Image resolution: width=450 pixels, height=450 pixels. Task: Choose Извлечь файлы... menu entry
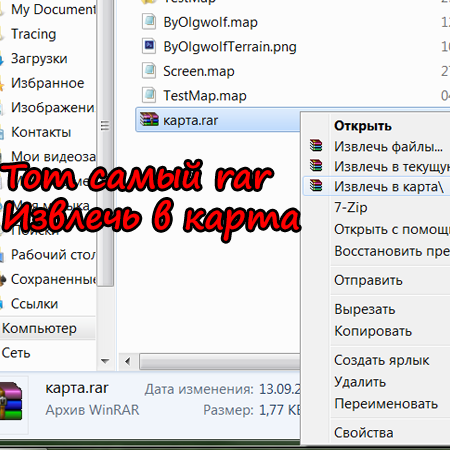pos(388,146)
